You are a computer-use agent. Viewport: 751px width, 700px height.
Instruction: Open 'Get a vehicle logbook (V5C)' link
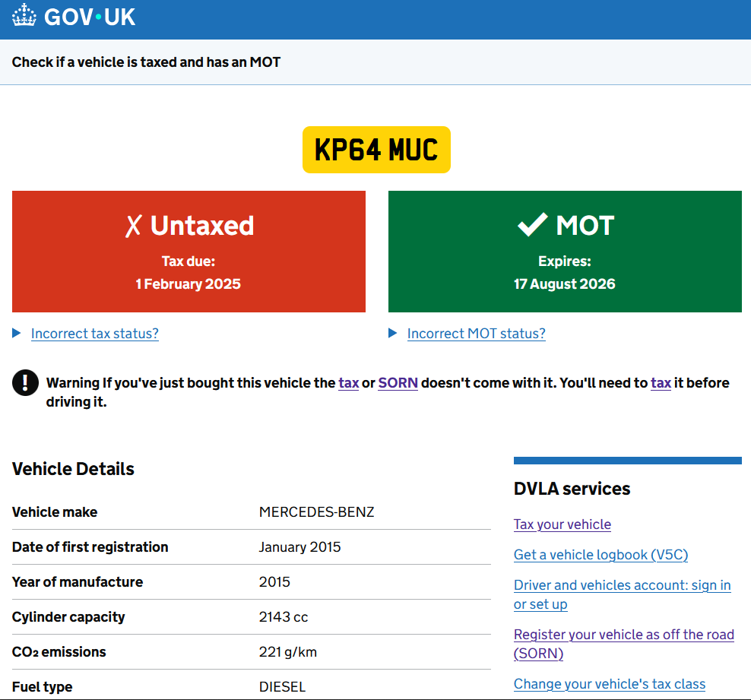tap(600, 555)
